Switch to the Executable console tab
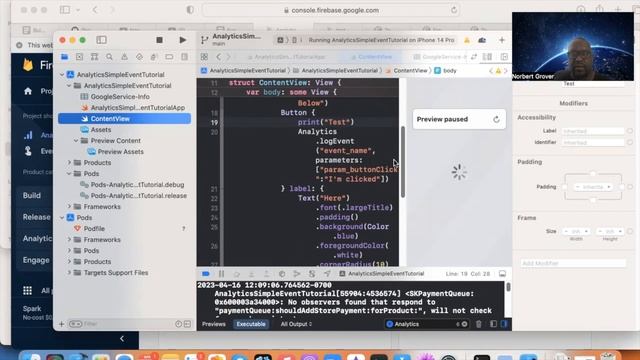Viewport: 640px width, 360px height. [251, 324]
